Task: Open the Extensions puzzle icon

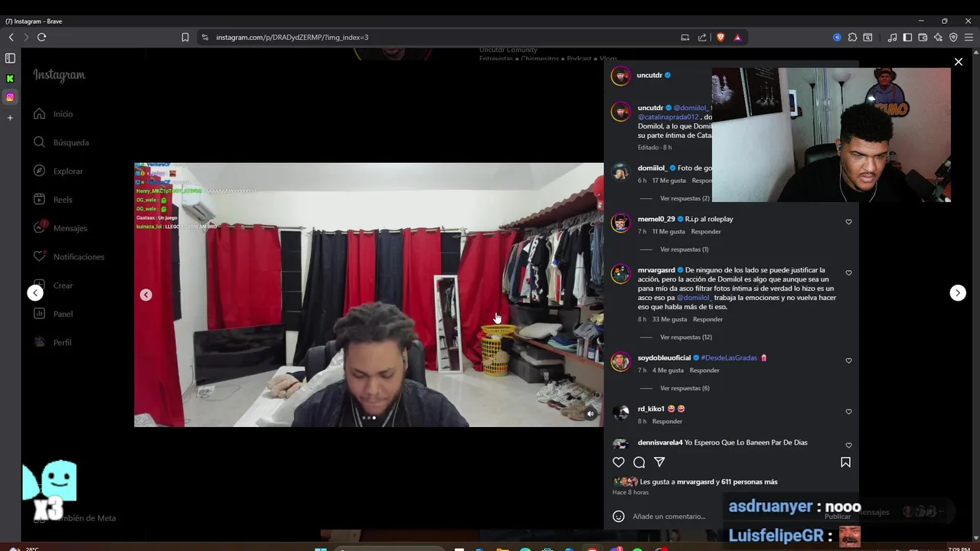Action: 852,37
